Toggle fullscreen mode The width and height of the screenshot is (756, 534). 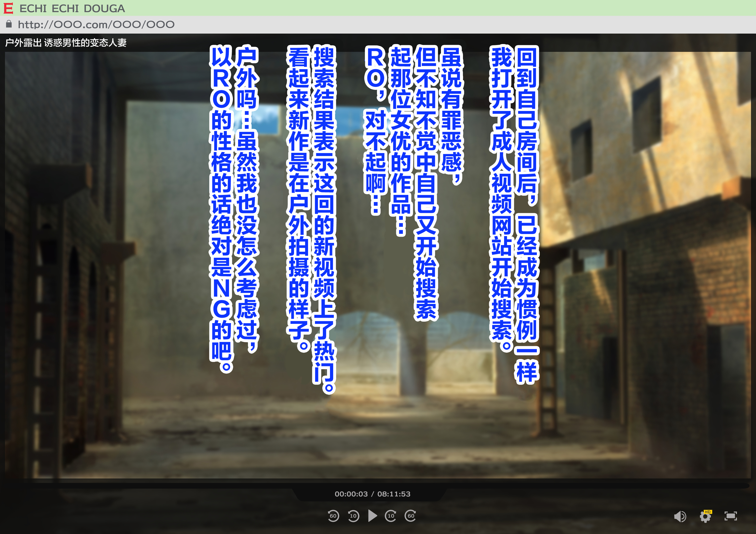[731, 516]
